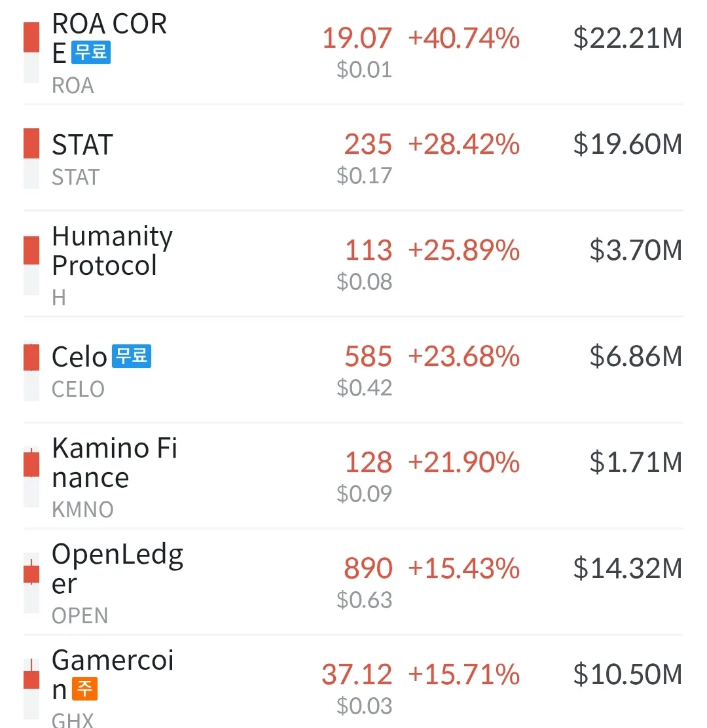Image resolution: width=707 pixels, height=728 pixels.
Task: Tap the STAT candlestick icon
Action: coord(31,158)
